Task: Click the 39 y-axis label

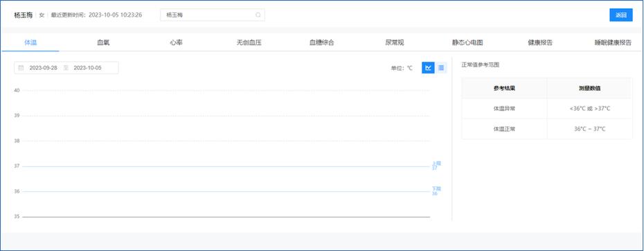Action: (x=17, y=116)
